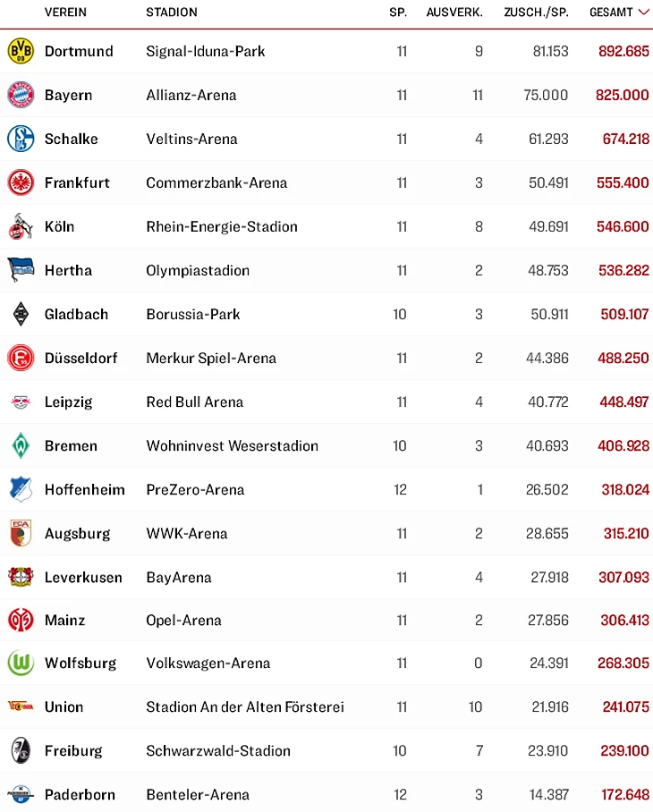
Task: Click the Bayer Leverkusen club crest
Action: pyautogui.click(x=20, y=577)
